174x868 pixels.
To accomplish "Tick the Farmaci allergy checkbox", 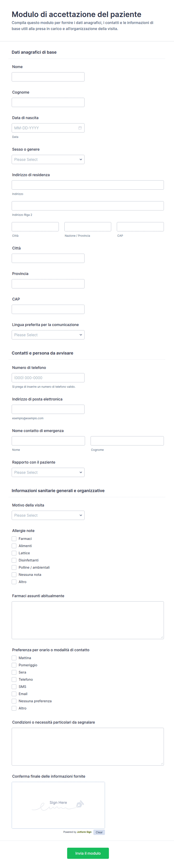I will tap(14, 539).
